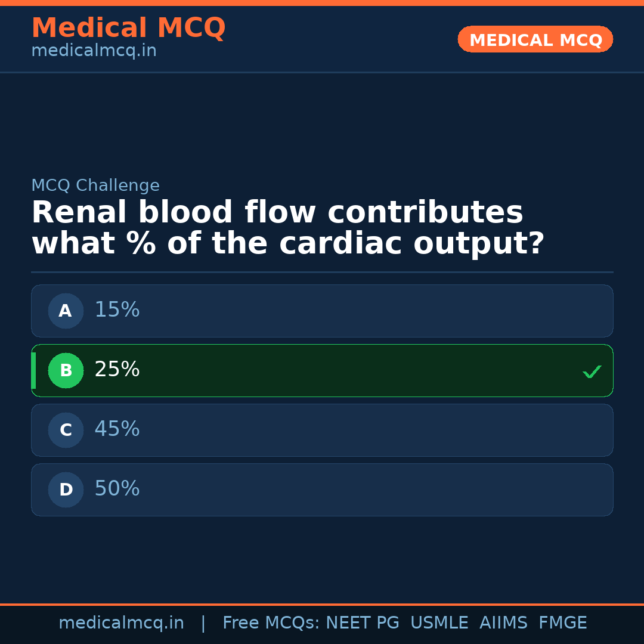Click NEET PG in the footer

(x=363, y=623)
